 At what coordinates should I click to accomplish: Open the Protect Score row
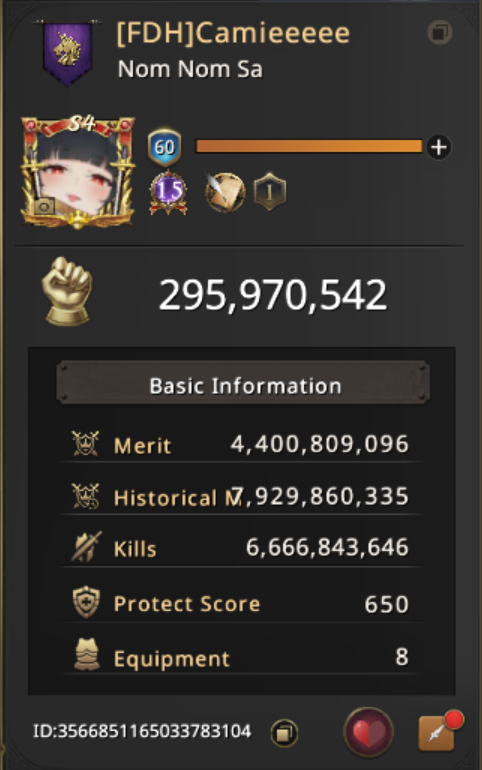coord(241,604)
